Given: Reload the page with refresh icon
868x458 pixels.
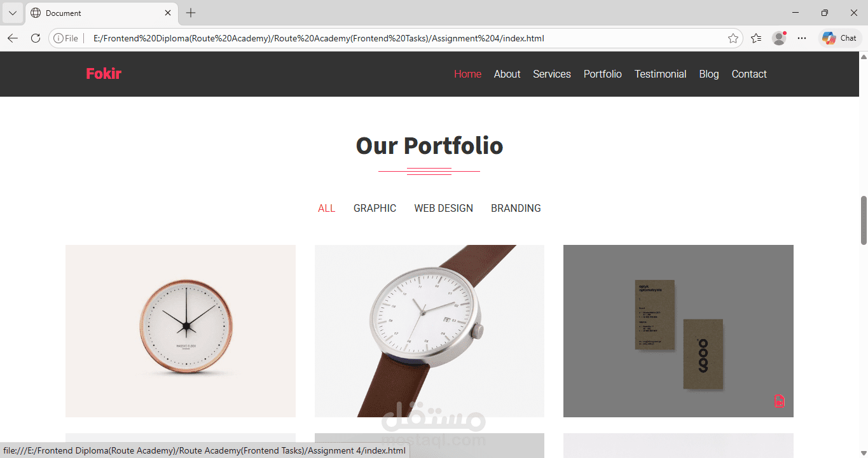Looking at the screenshot, I should click(36, 38).
